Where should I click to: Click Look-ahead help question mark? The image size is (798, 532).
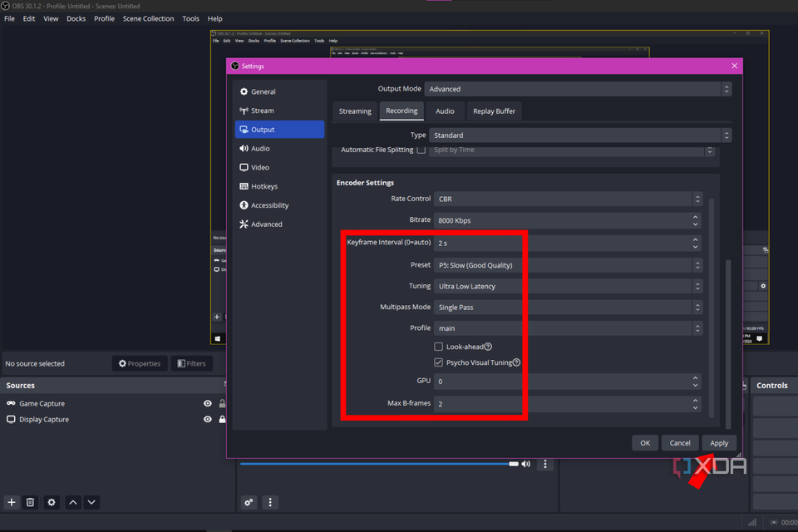click(488, 347)
